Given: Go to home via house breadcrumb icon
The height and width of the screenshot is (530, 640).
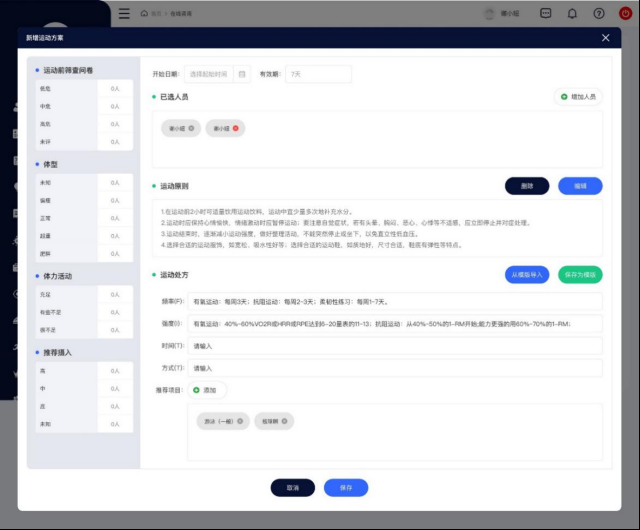Looking at the screenshot, I should (144, 13).
